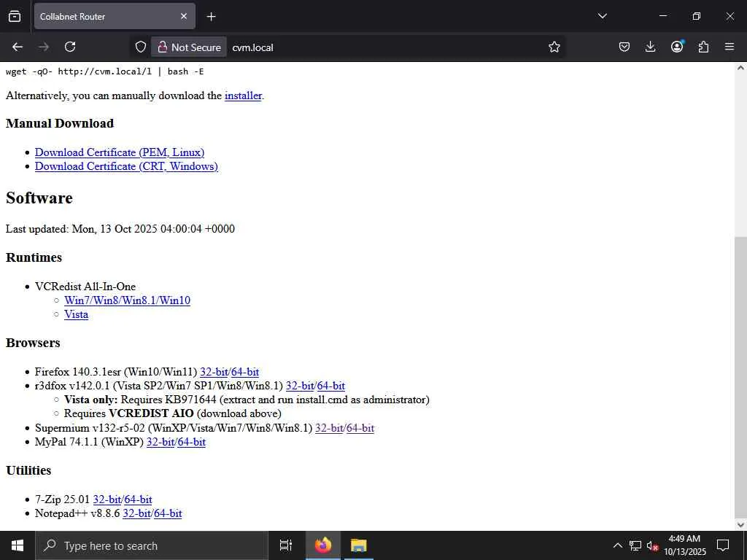Click the Software heading
747x560 pixels.
click(x=39, y=198)
